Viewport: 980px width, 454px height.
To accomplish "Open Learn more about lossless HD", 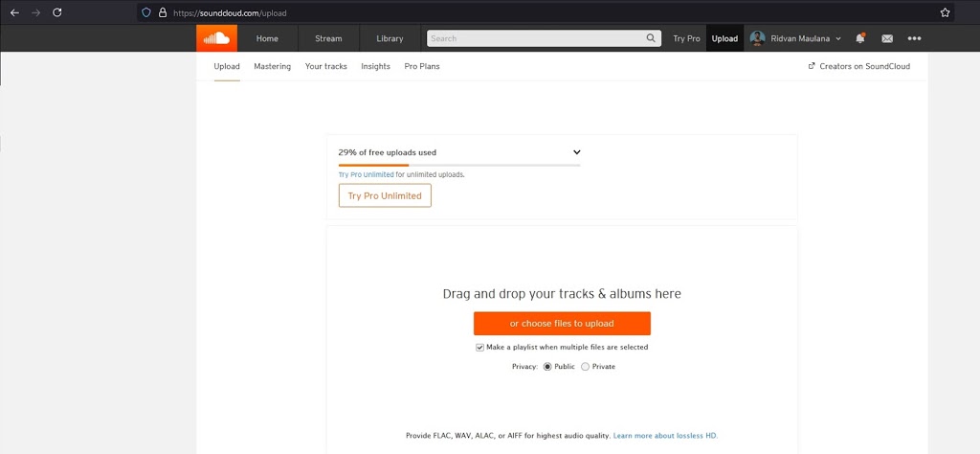I will click(x=666, y=435).
